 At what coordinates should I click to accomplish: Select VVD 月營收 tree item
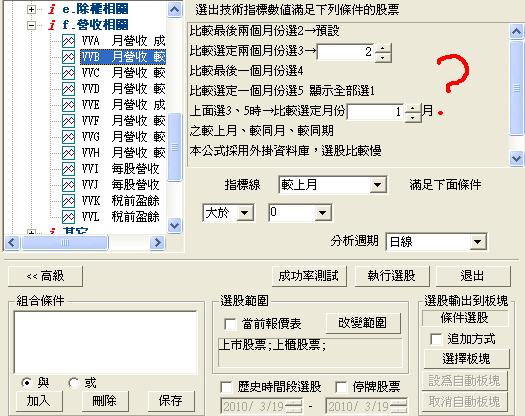click(123, 89)
